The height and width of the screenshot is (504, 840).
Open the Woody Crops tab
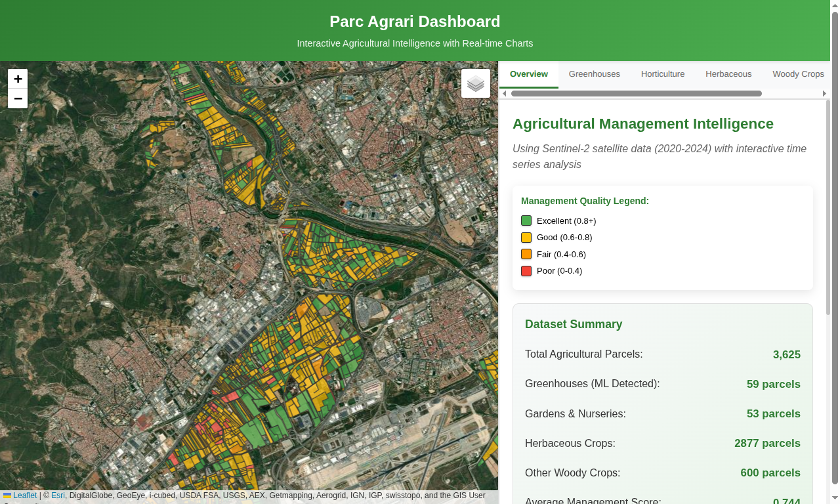point(798,73)
